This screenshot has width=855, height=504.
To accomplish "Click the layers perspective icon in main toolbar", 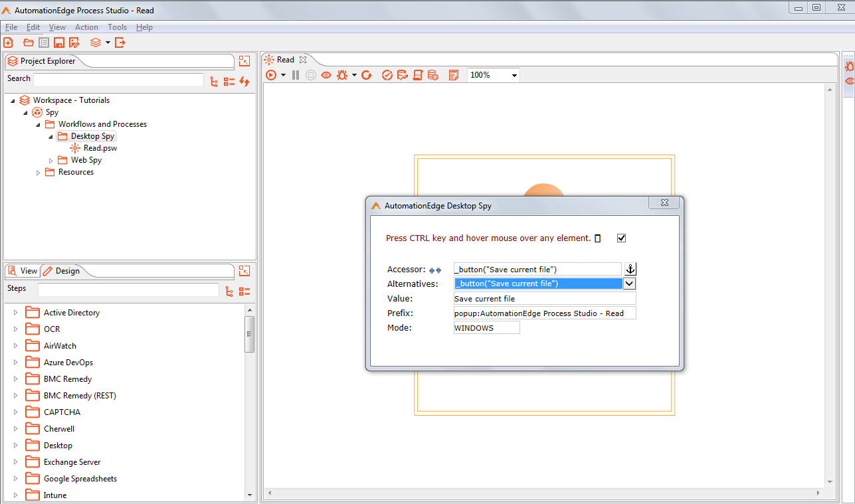I will pyautogui.click(x=96, y=42).
